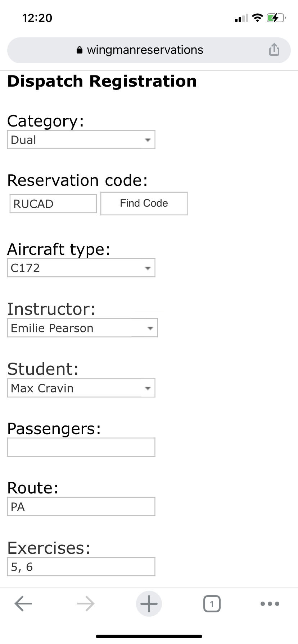Tap the back arrow in browser toolbar

23,603
